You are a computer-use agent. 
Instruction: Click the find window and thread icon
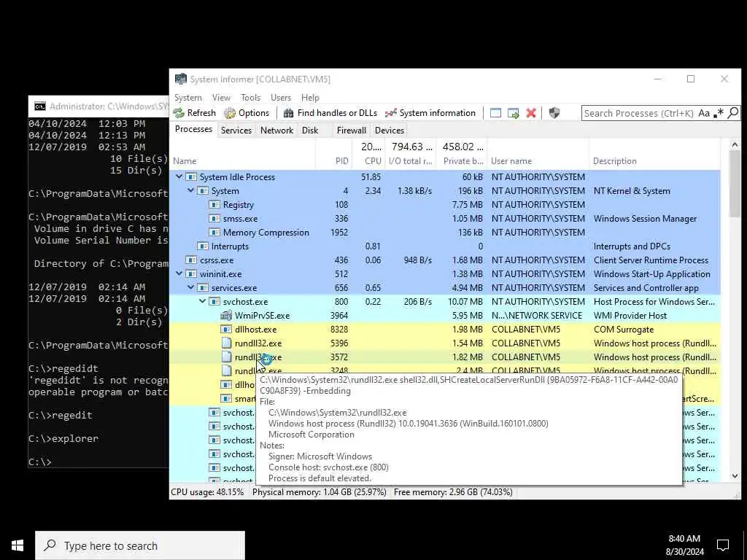513,113
